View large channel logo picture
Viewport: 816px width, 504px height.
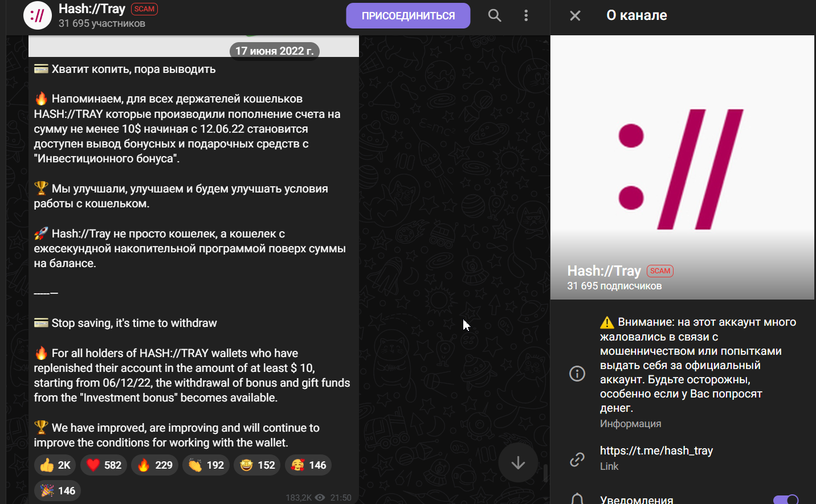[x=682, y=167]
